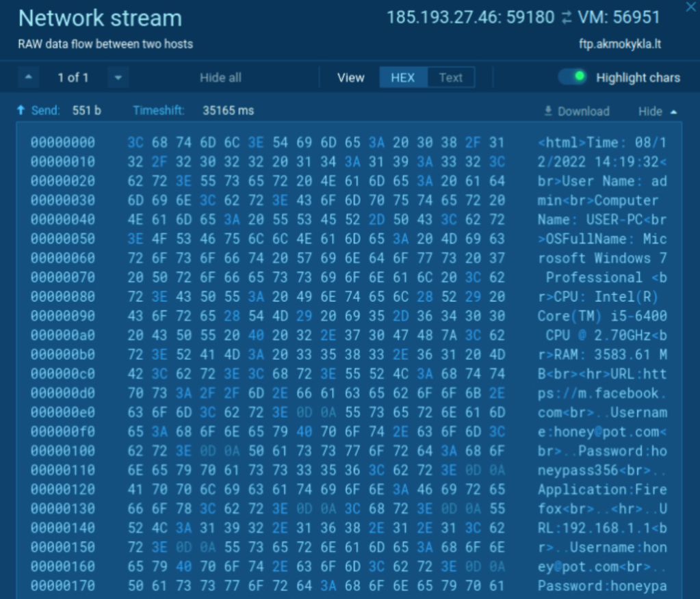Close the Network stream panel

pyautogui.click(x=690, y=7)
